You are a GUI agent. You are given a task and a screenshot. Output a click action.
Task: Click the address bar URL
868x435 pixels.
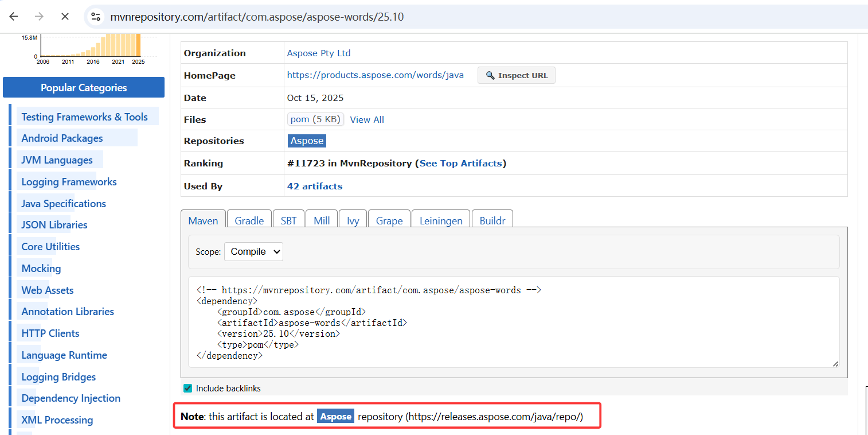pos(257,17)
